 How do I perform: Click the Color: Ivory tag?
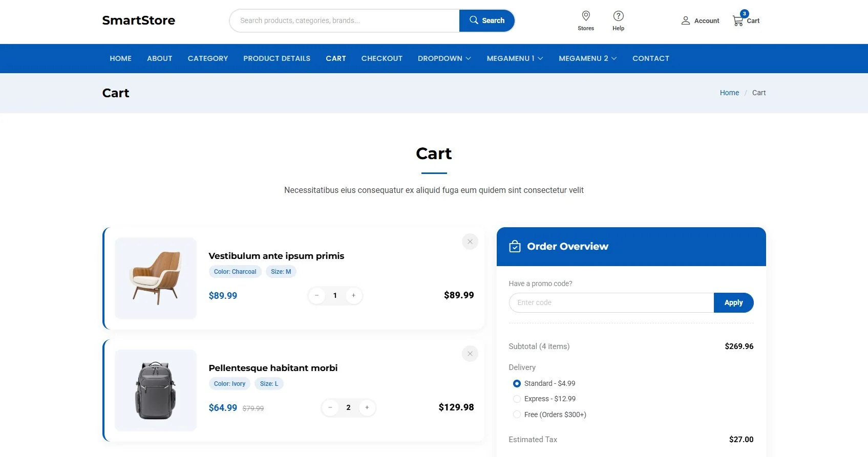point(229,384)
